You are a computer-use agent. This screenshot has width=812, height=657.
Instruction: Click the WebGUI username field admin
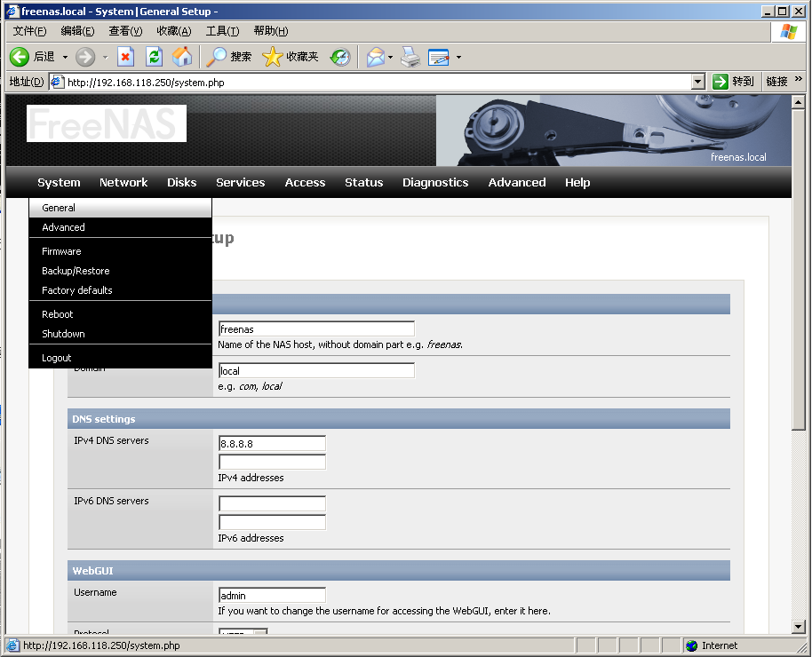click(x=273, y=596)
